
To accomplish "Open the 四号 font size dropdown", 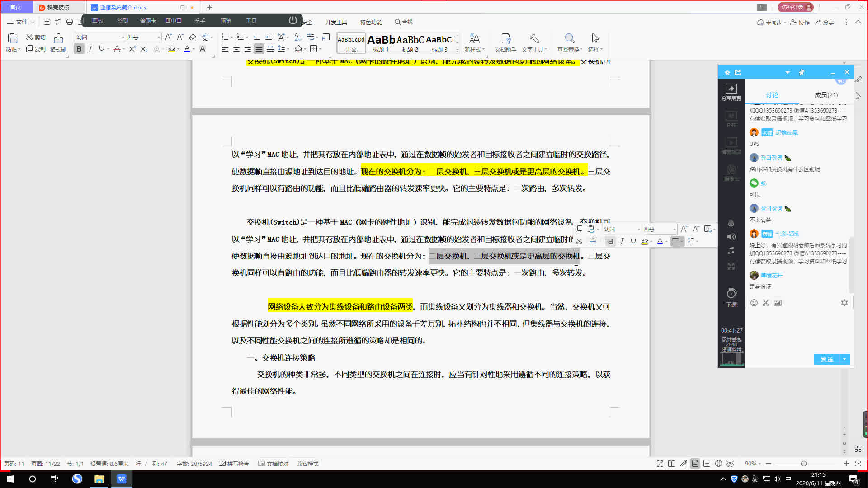I will coord(158,37).
